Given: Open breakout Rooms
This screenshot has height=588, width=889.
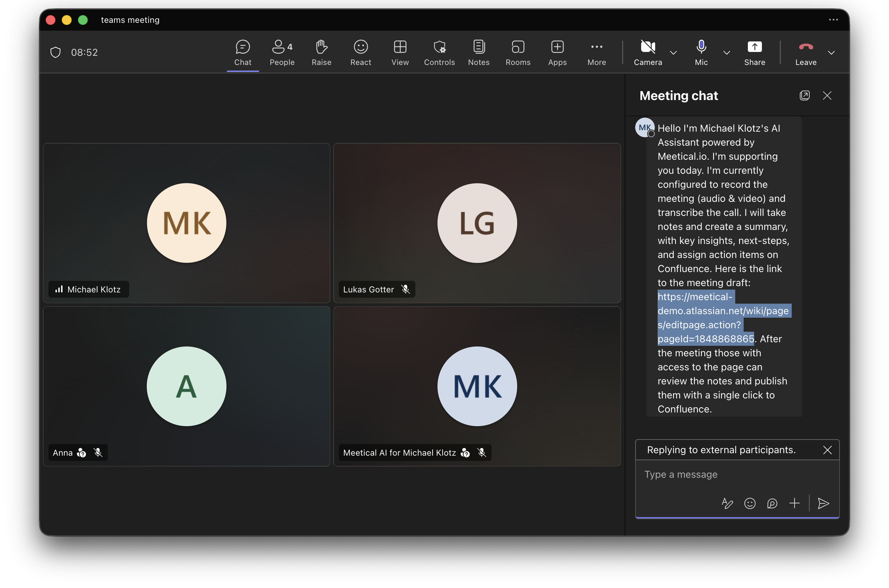Looking at the screenshot, I should click(x=518, y=53).
